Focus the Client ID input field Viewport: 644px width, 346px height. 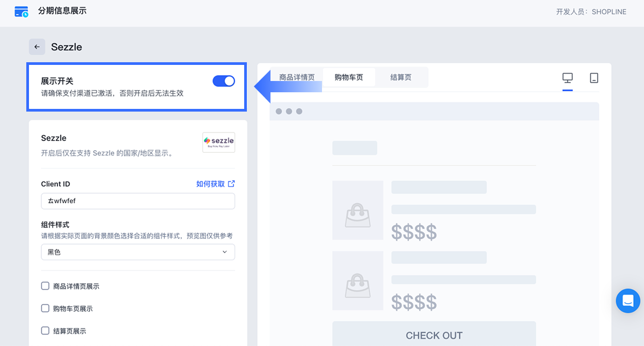click(x=138, y=201)
